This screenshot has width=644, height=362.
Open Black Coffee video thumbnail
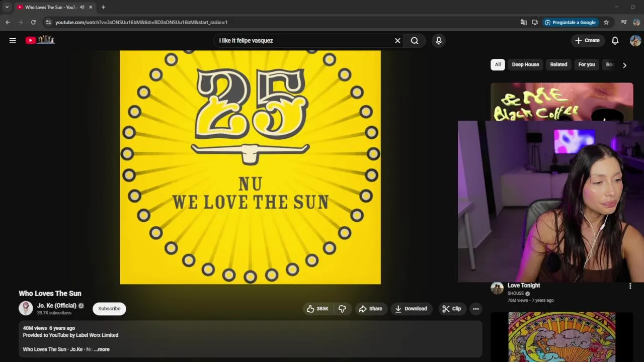(x=562, y=102)
